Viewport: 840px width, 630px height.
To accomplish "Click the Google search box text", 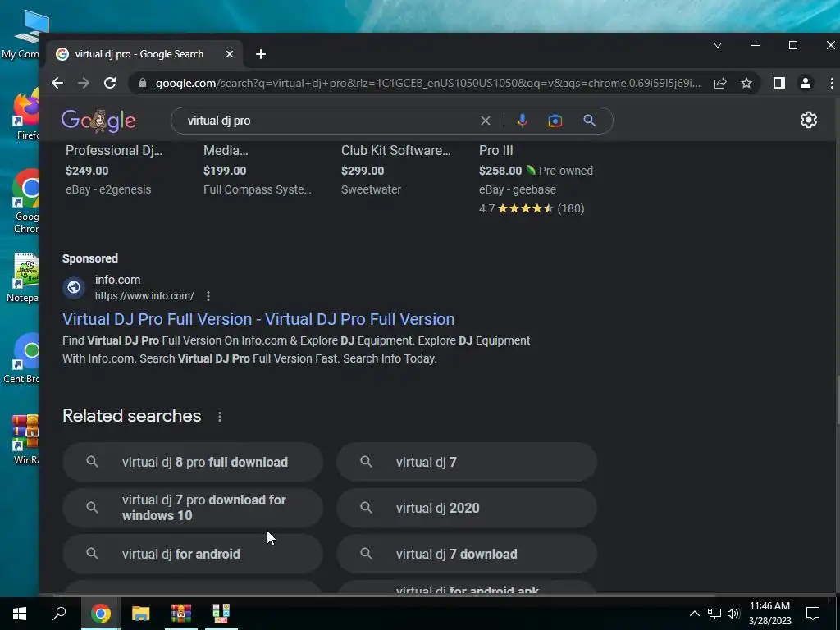I will pyautogui.click(x=219, y=121).
